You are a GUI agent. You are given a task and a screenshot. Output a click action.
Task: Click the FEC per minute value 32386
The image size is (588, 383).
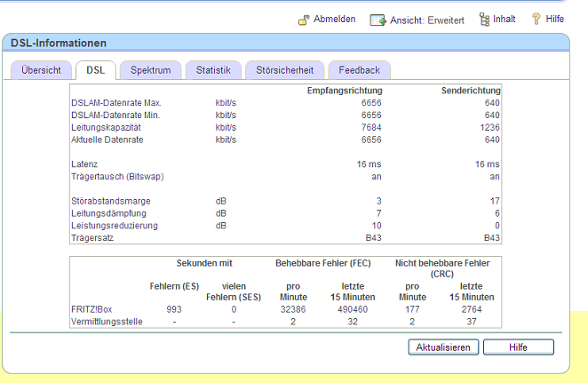(x=293, y=309)
